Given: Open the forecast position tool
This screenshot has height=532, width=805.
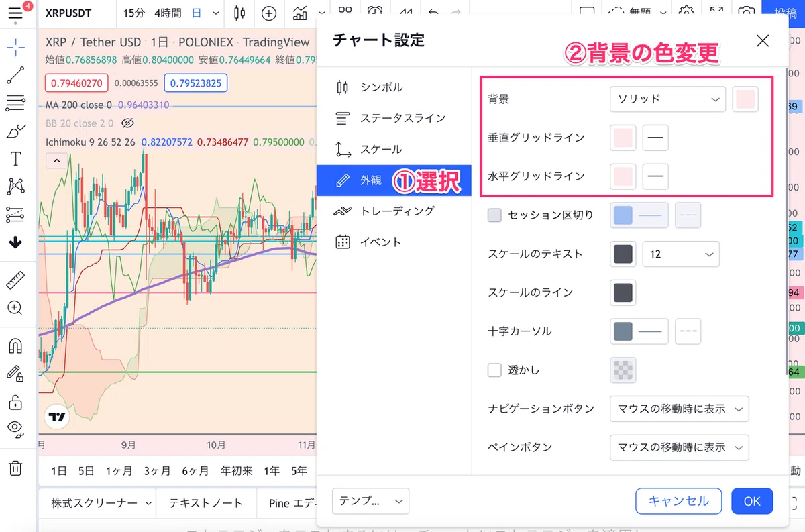Looking at the screenshot, I should coord(15,215).
